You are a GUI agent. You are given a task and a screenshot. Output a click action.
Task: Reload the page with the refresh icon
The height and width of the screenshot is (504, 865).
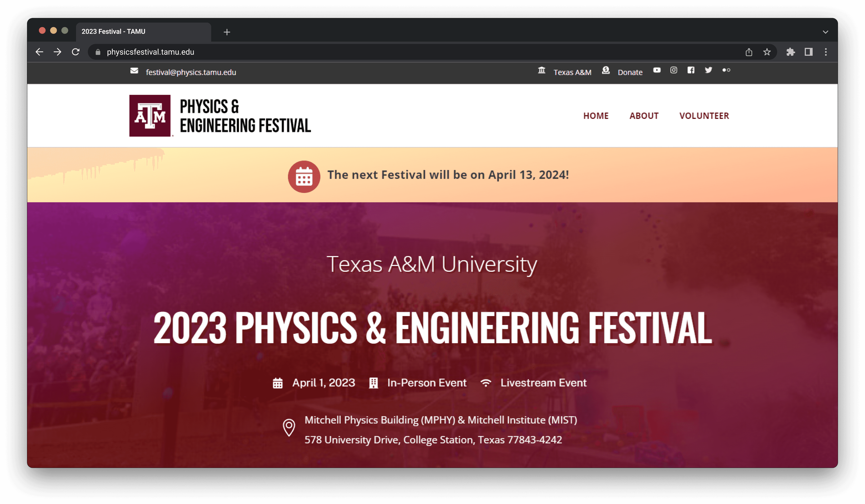click(76, 52)
